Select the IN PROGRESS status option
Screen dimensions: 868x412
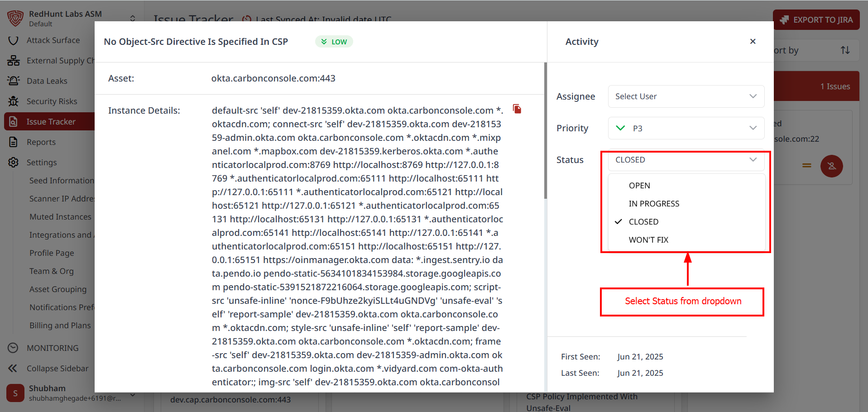point(686,204)
